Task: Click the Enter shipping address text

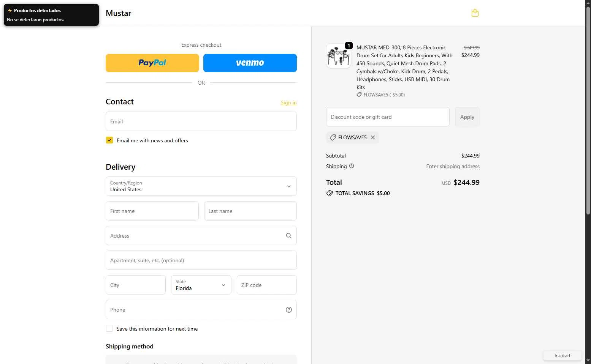Action: (453, 166)
